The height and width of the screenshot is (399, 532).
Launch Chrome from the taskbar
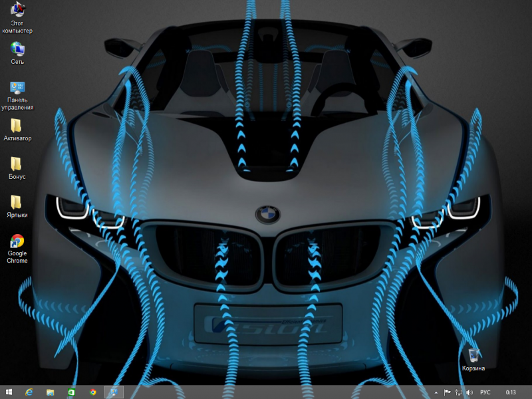tap(92, 392)
